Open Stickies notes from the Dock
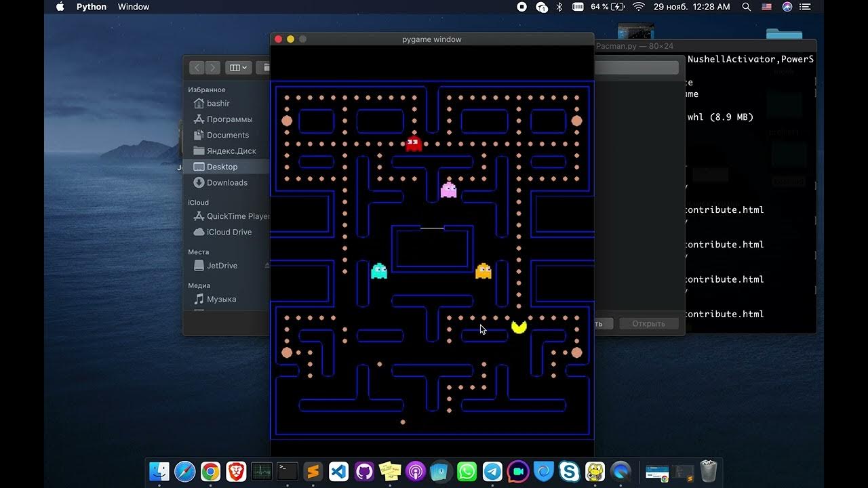Viewport: 868px width, 488px height. click(x=390, y=471)
